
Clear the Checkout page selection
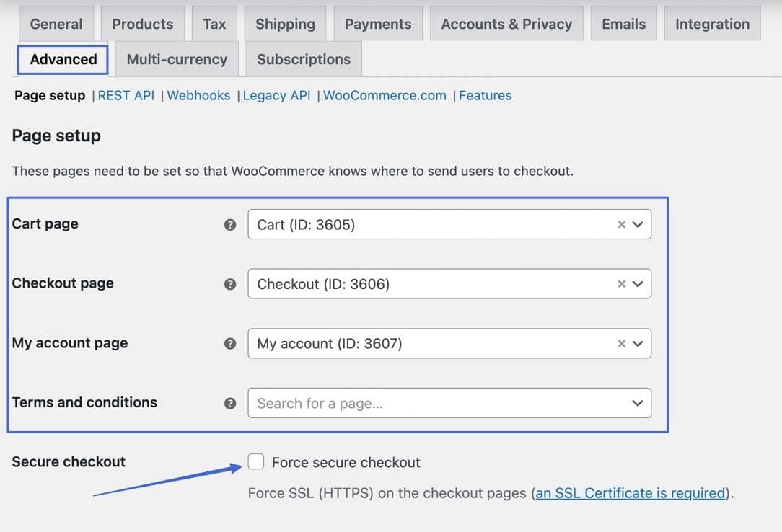point(621,284)
